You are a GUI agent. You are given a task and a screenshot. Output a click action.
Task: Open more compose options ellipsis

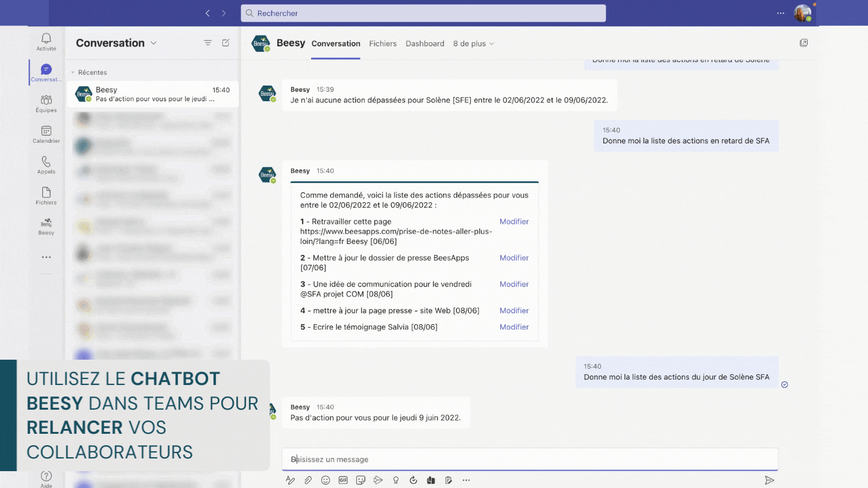466,480
